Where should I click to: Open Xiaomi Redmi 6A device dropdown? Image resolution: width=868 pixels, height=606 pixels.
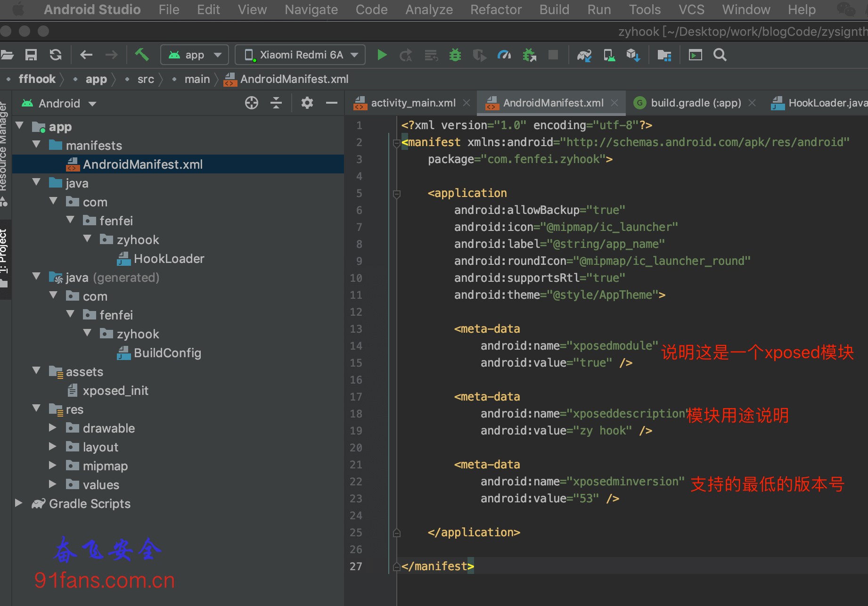click(x=300, y=55)
